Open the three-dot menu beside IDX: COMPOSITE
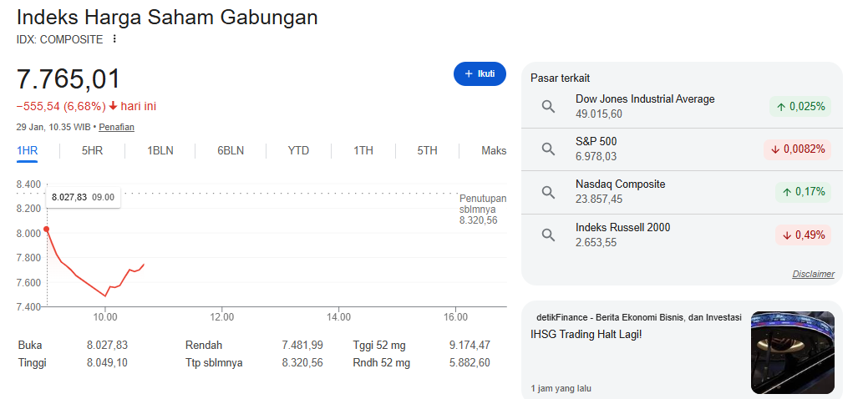868x399 pixels. 114,39
